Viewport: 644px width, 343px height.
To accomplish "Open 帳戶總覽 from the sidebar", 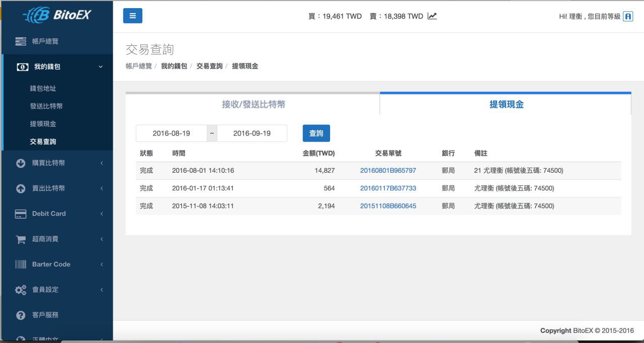I will pos(45,41).
